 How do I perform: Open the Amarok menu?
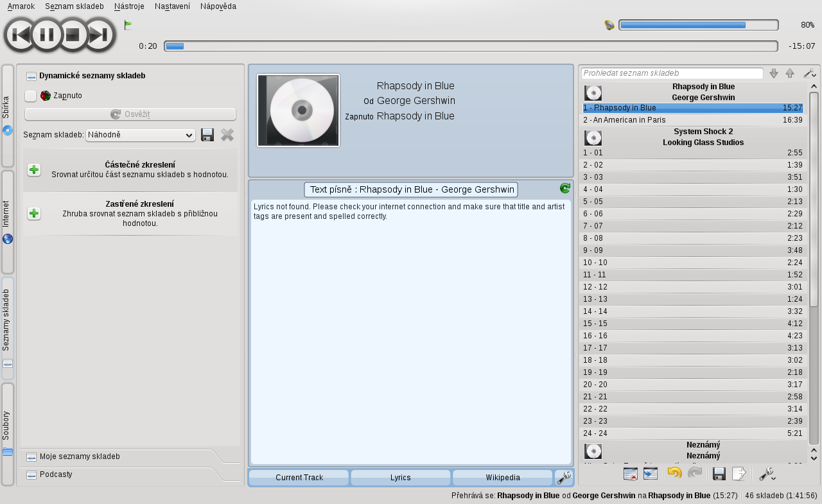(21, 6)
